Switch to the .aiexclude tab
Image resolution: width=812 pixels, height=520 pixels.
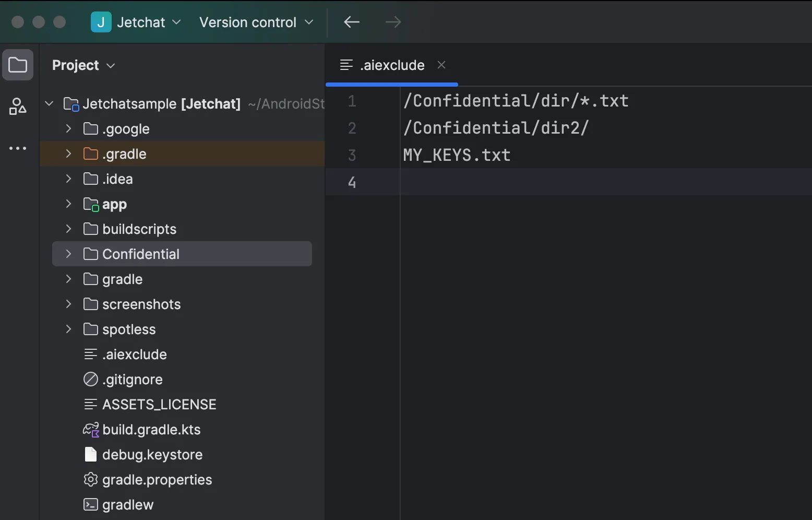point(391,65)
